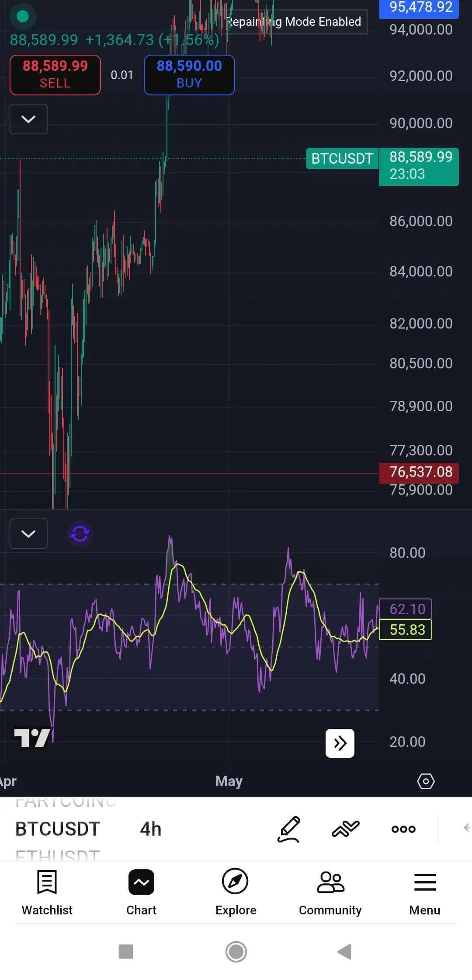Tap the Repainting Mode Enabled label

pyautogui.click(x=294, y=21)
